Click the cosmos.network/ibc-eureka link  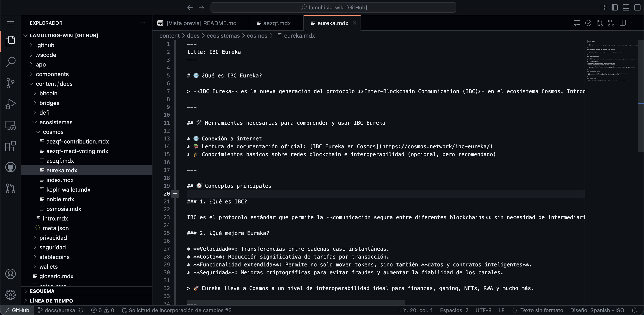436,147
